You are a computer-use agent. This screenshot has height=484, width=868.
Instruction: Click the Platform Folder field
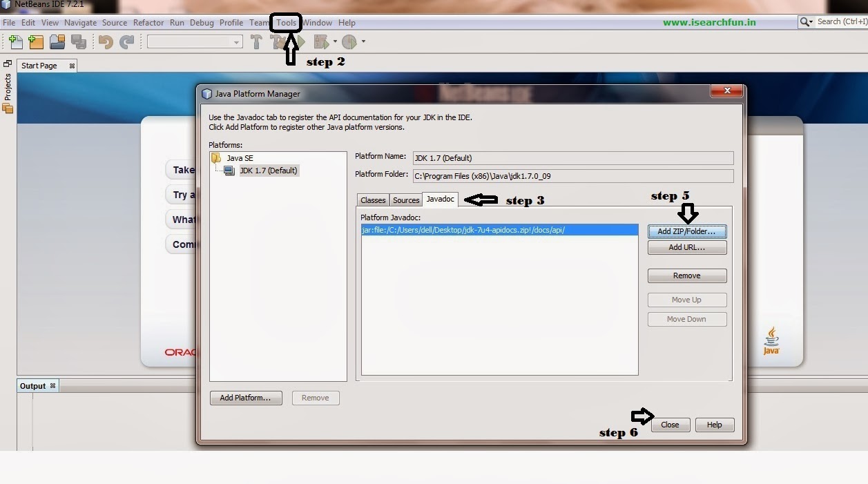[x=573, y=176]
